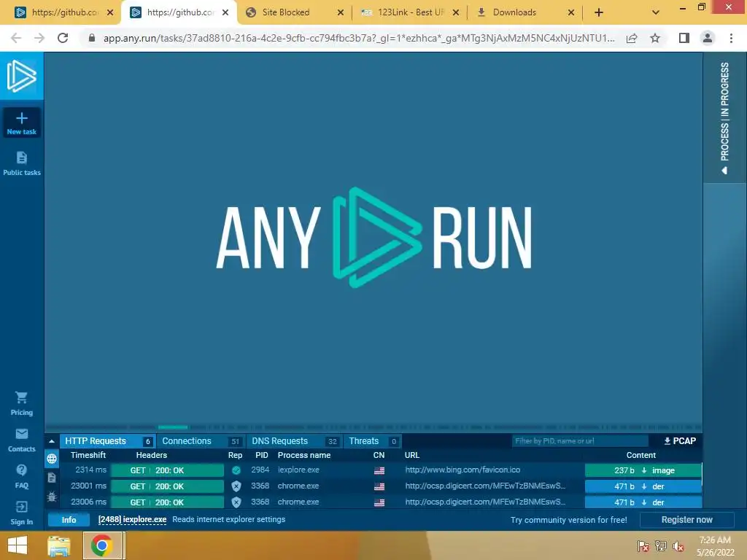Viewport: 747px width, 560px height.
Task: Click the browser Forward arrow
Action: (39, 38)
